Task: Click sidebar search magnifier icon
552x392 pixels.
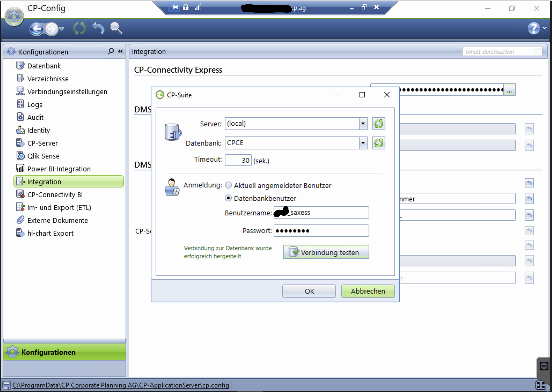Action: (x=111, y=51)
